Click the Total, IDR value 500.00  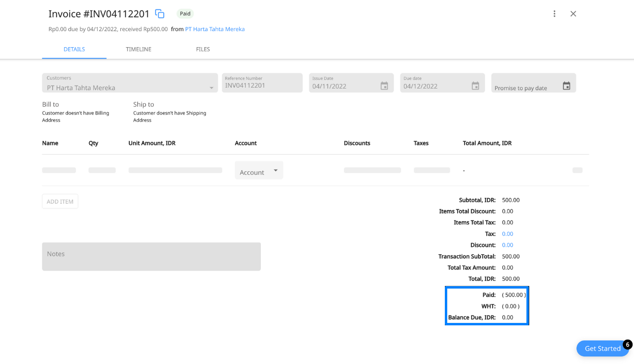point(511,279)
